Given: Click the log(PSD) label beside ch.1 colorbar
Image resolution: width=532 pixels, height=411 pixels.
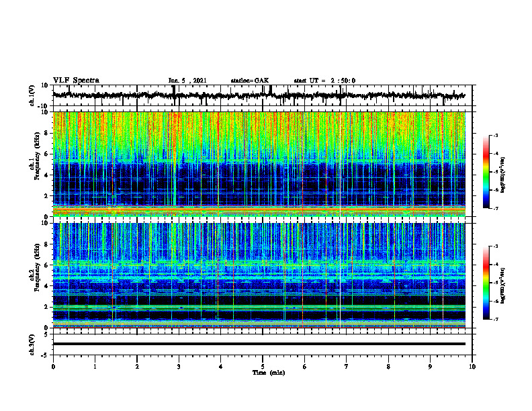Looking at the screenshot, I should 503,175.
